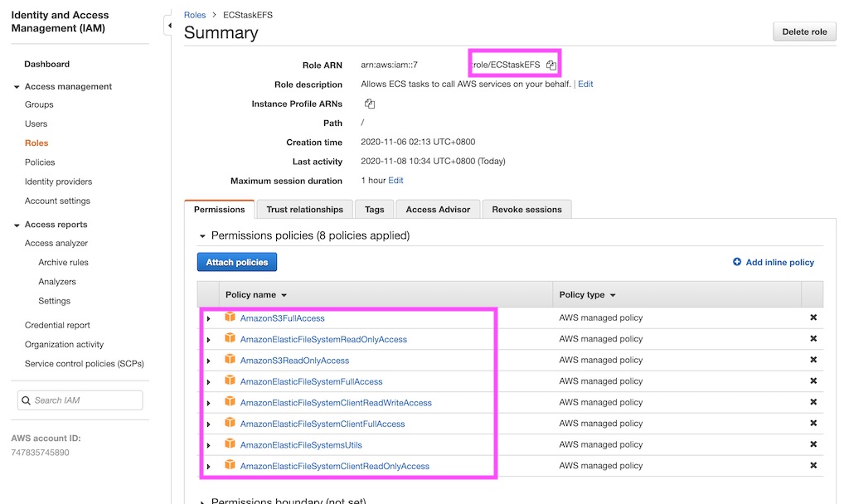This screenshot has height=504, width=849.
Task: Expand the AmazonS3FullAccess policy row
Action: coord(208,319)
